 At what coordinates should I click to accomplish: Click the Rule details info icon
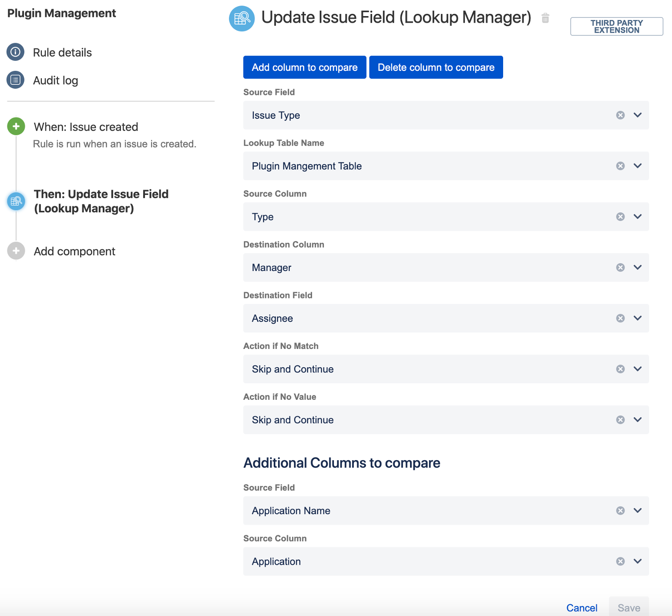point(16,52)
